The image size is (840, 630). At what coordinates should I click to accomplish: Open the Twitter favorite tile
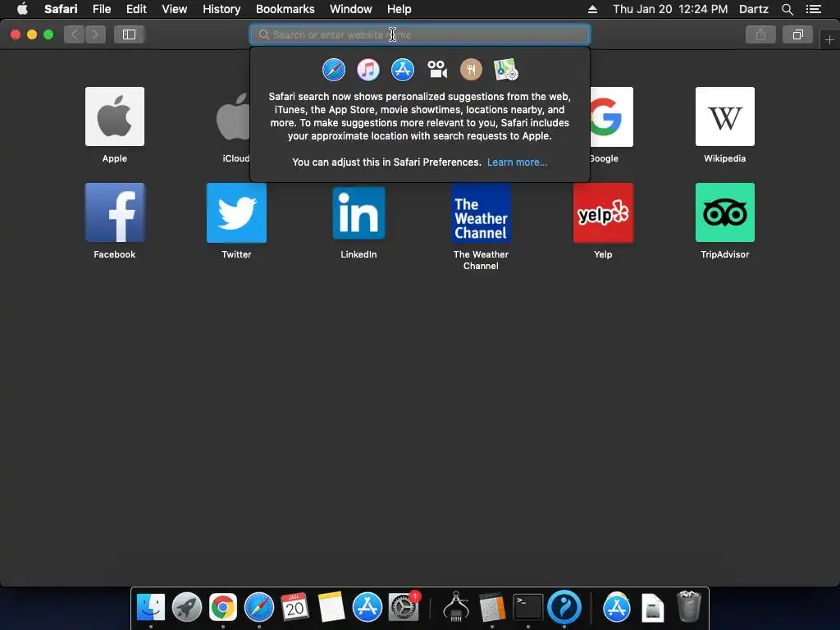(236, 212)
